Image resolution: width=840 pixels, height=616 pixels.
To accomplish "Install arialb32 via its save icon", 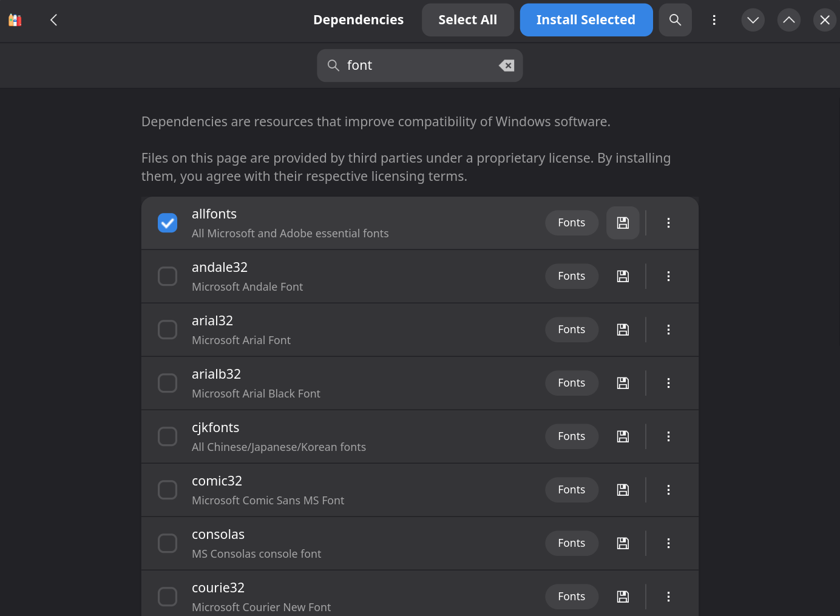I will (x=623, y=383).
